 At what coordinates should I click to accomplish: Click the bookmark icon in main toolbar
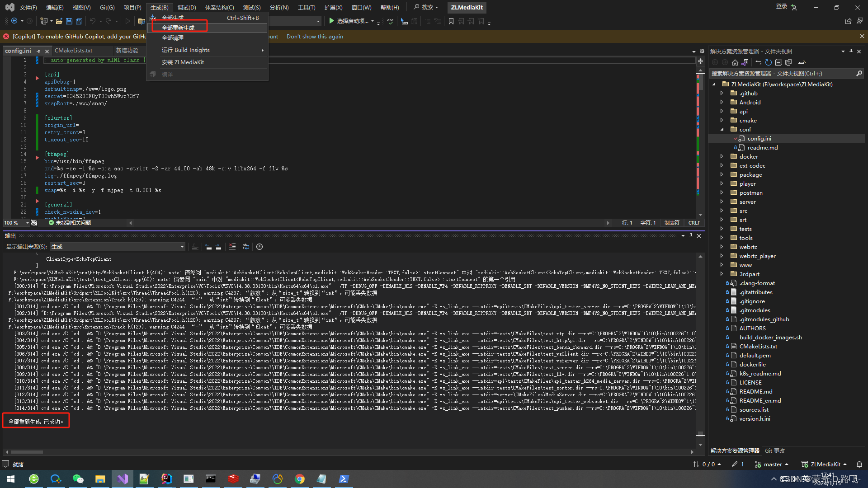pos(451,21)
